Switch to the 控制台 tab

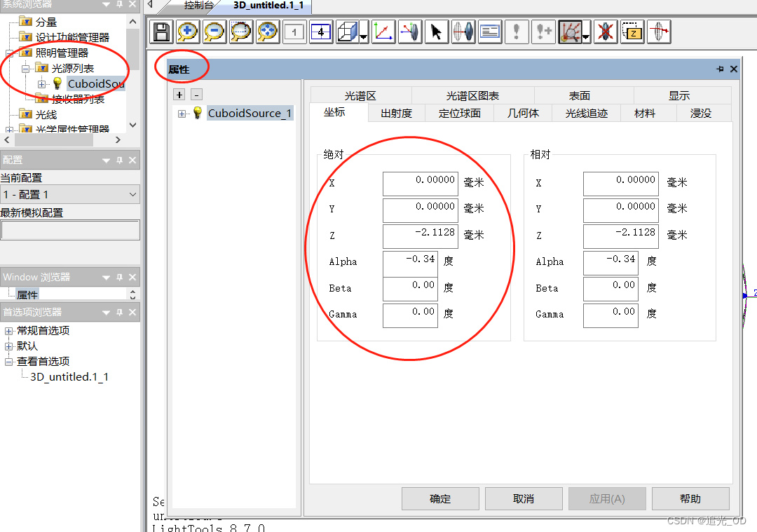198,6
